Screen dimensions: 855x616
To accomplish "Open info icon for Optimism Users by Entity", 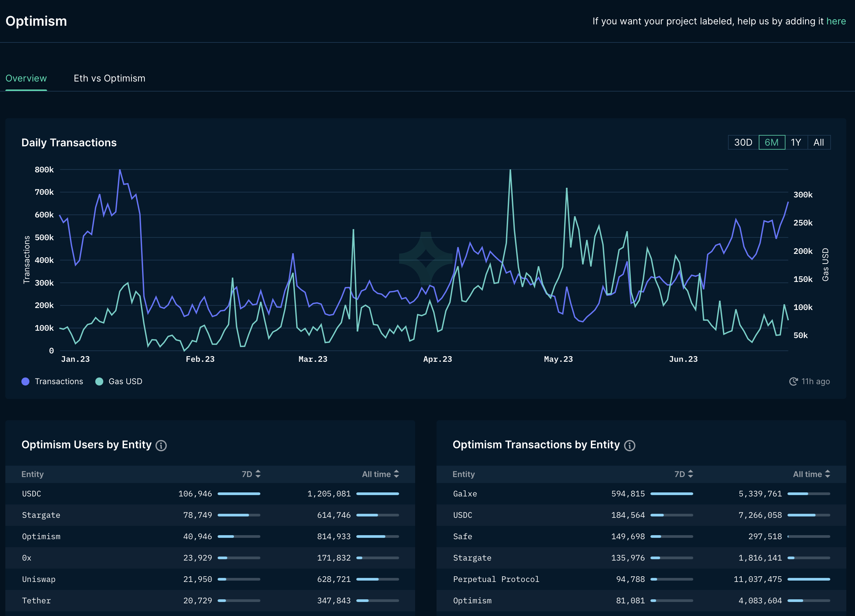I will (161, 445).
